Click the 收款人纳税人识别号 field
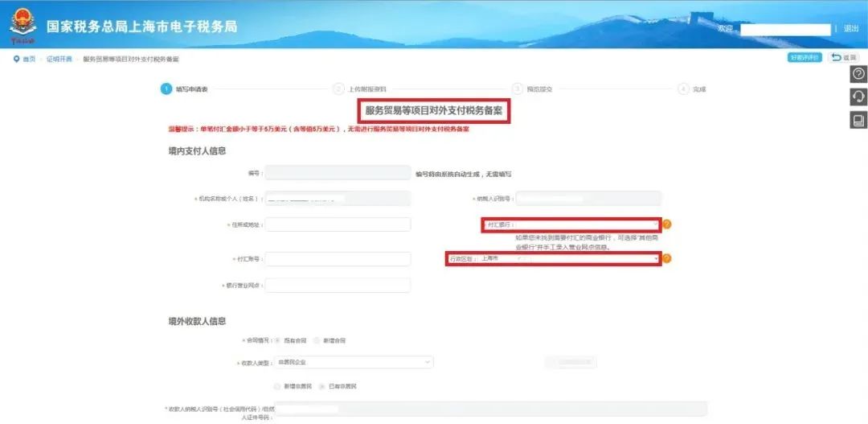 coord(491,409)
